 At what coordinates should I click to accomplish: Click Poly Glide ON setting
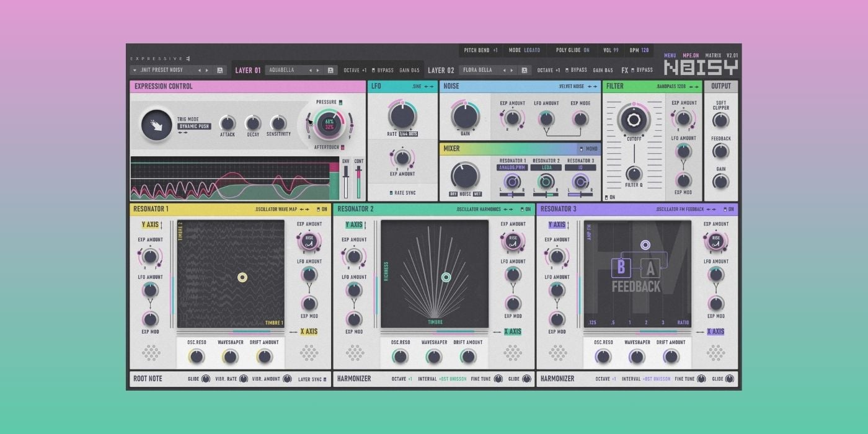click(x=587, y=50)
